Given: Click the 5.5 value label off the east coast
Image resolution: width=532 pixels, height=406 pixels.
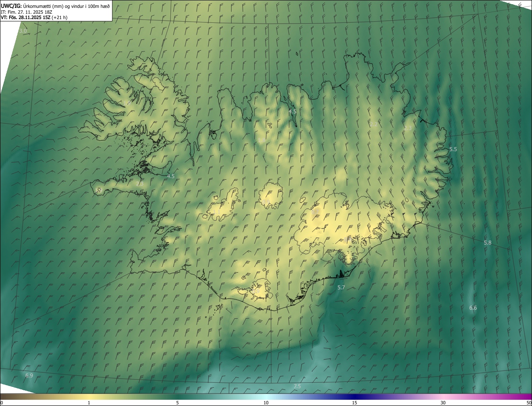Looking at the screenshot, I should coord(453,149).
